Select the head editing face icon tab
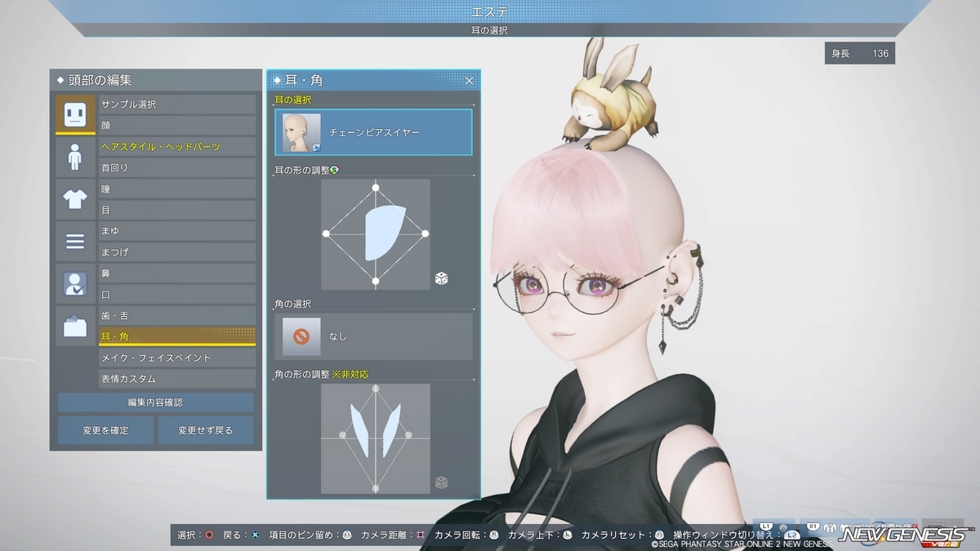The width and height of the screenshot is (980, 551). [x=75, y=114]
